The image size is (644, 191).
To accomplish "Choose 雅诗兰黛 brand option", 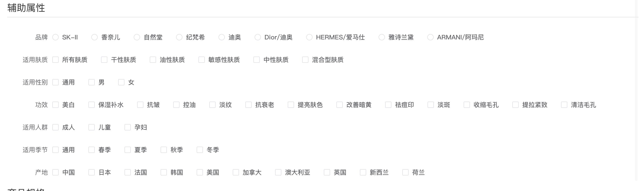I will pyautogui.click(x=382, y=37).
